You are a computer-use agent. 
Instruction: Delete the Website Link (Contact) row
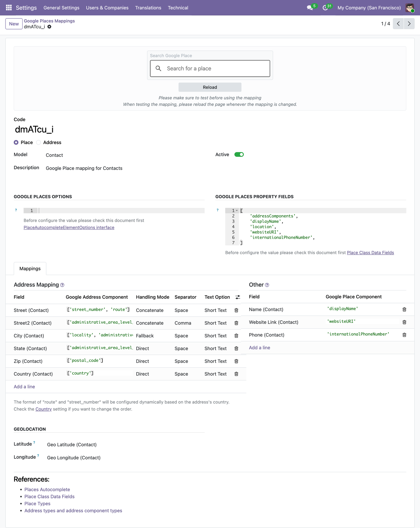[404, 322]
